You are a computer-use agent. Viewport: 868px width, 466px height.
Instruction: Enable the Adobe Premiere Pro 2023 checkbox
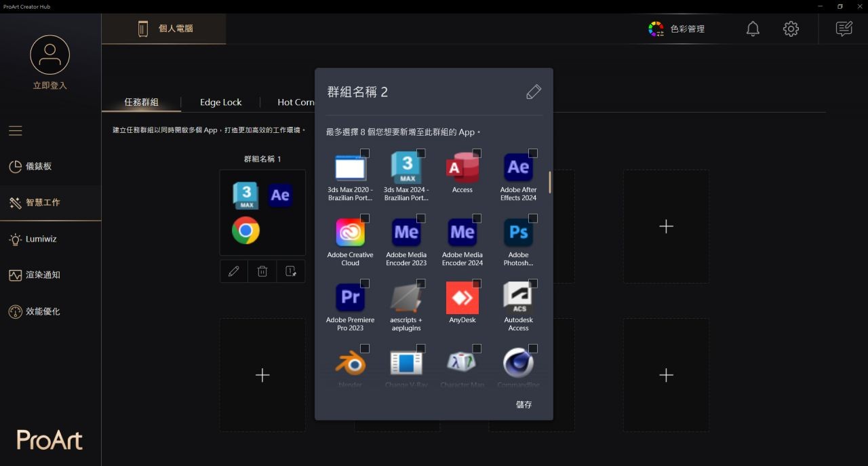pyautogui.click(x=365, y=284)
